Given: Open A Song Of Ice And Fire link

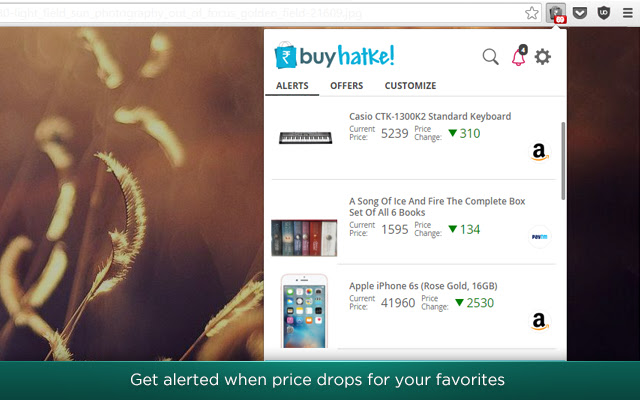Looking at the screenshot, I should (x=437, y=207).
